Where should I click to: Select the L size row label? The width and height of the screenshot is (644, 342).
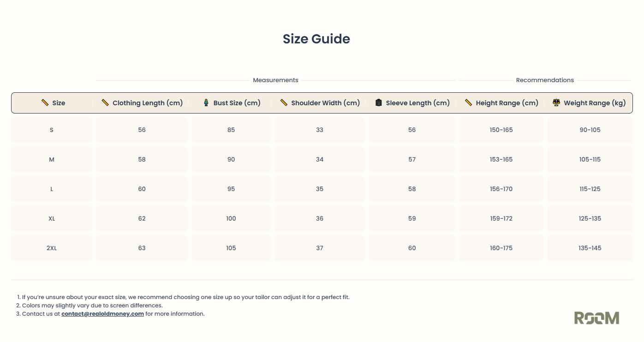click(52, 189)
